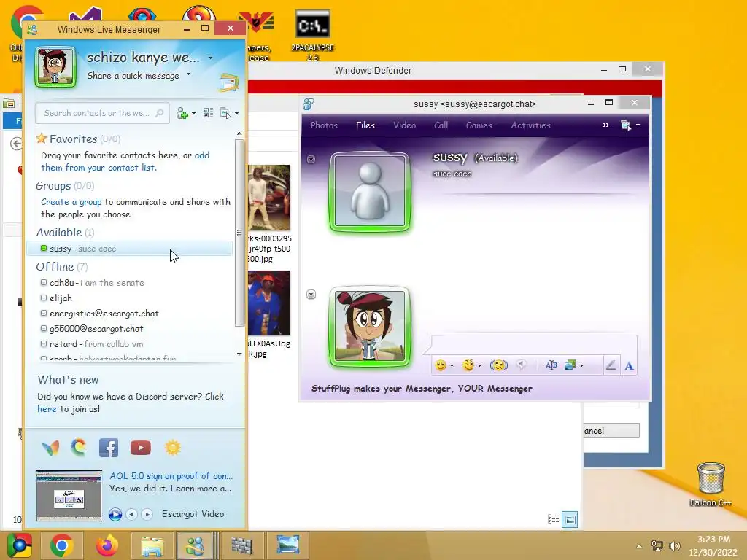Open the wink dropdown arrow in chat toolbar
The image size is (747, 560).
(x=479, y=366)
